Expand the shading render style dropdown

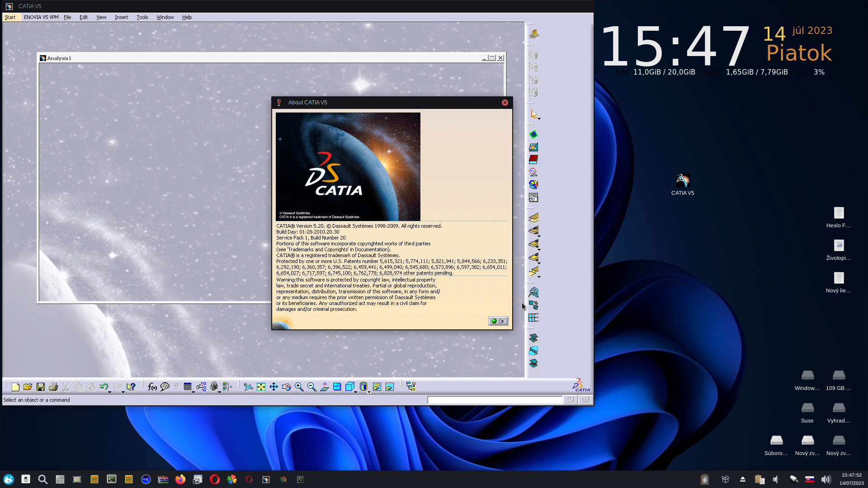[369, 392]
